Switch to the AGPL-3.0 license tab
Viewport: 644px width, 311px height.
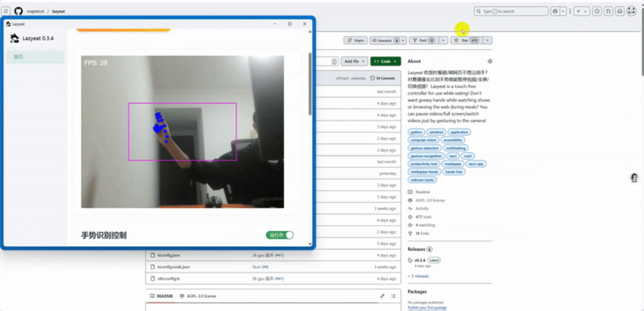click(x=198, y=296)
